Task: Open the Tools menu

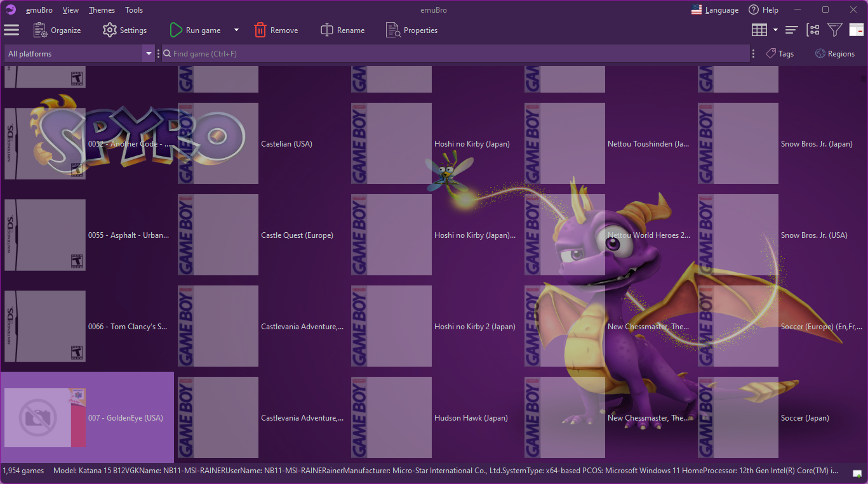Action: pos(133,10)
